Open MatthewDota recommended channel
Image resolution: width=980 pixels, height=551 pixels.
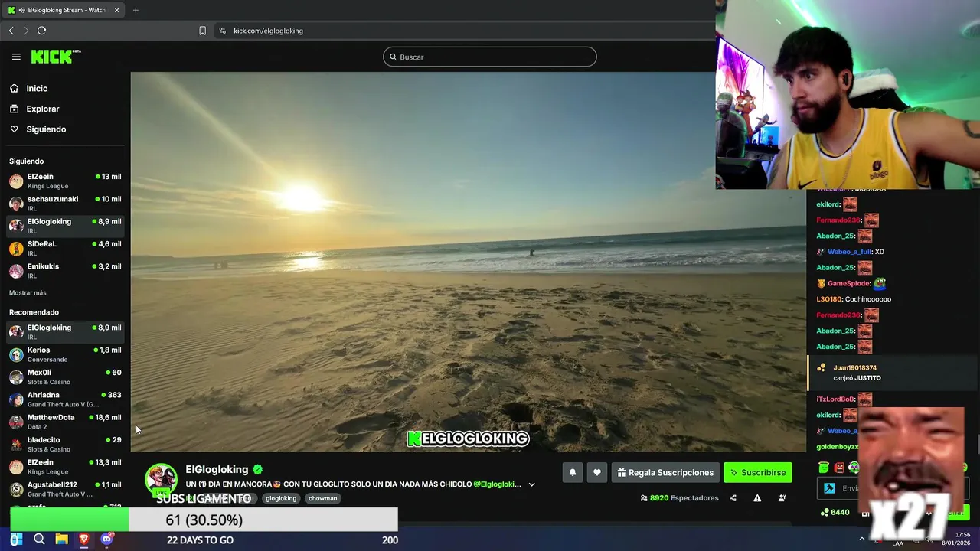point(65,422)
